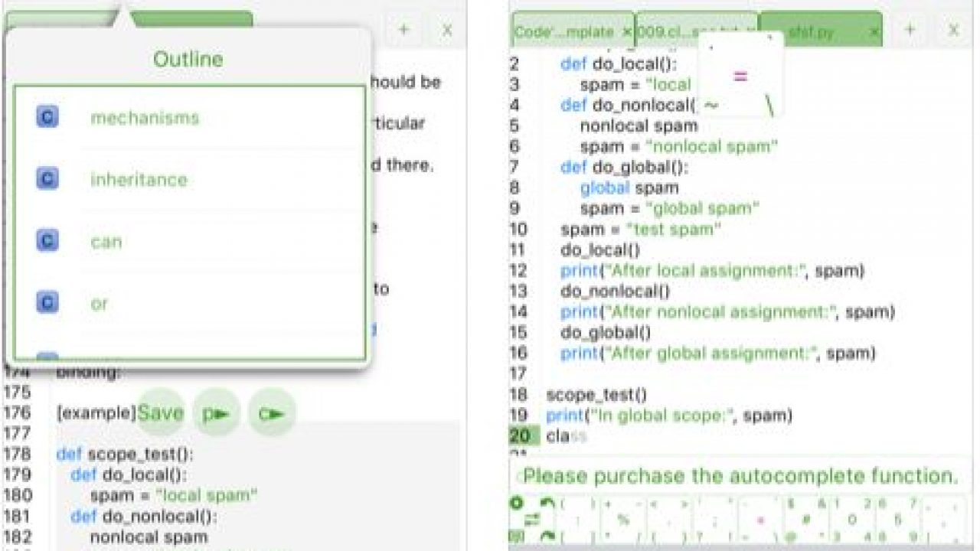Tap the 5 key on the keyboard

pyautogui.click(x=897, y=520)
